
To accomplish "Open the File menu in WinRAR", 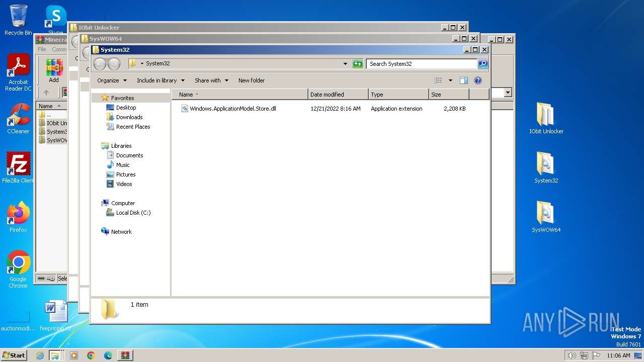I will (x=42, y=49).
